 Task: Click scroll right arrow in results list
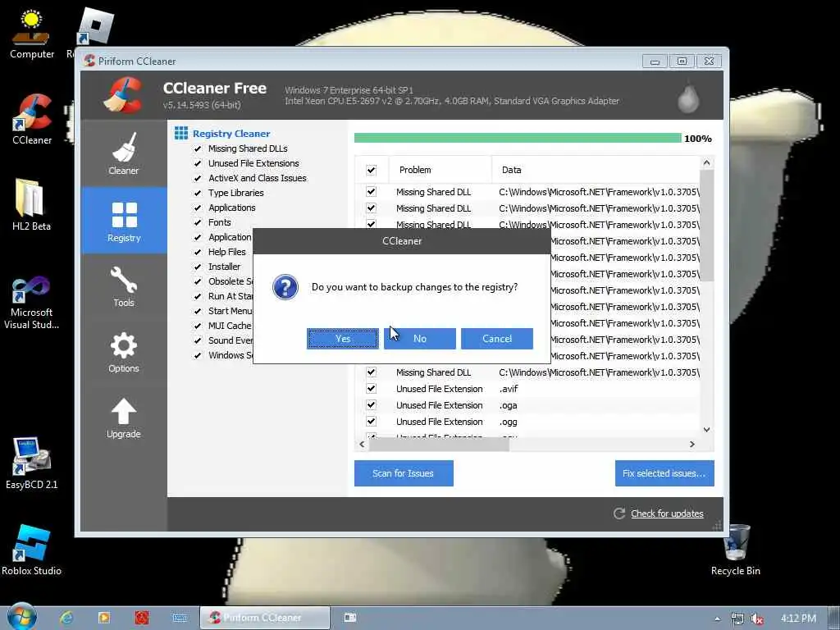coord(692,444)
